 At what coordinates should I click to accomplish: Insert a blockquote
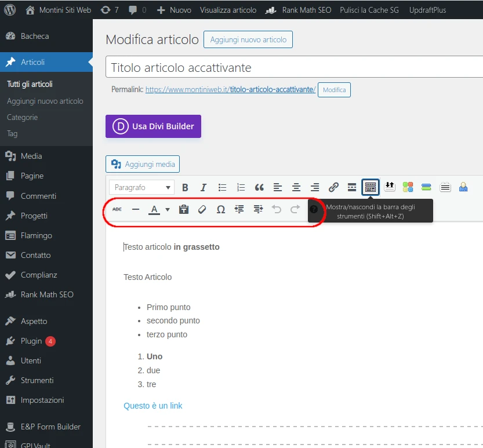point(259,187)
